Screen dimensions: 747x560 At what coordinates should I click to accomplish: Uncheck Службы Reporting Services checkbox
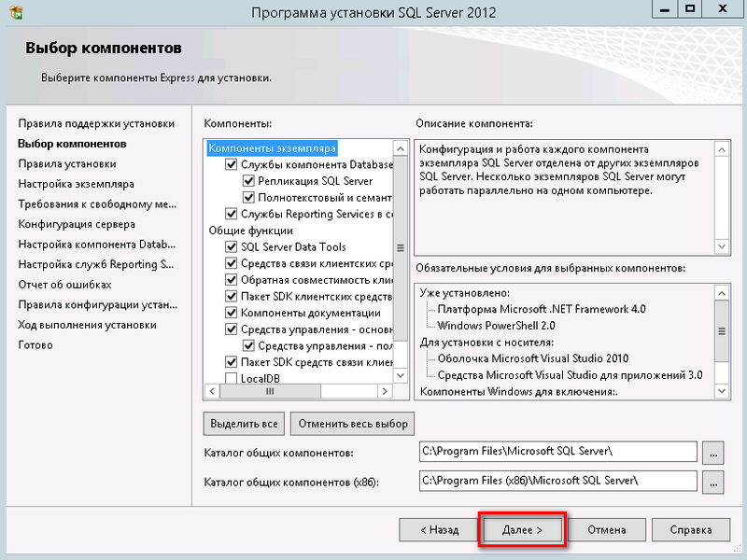(231, 214)
